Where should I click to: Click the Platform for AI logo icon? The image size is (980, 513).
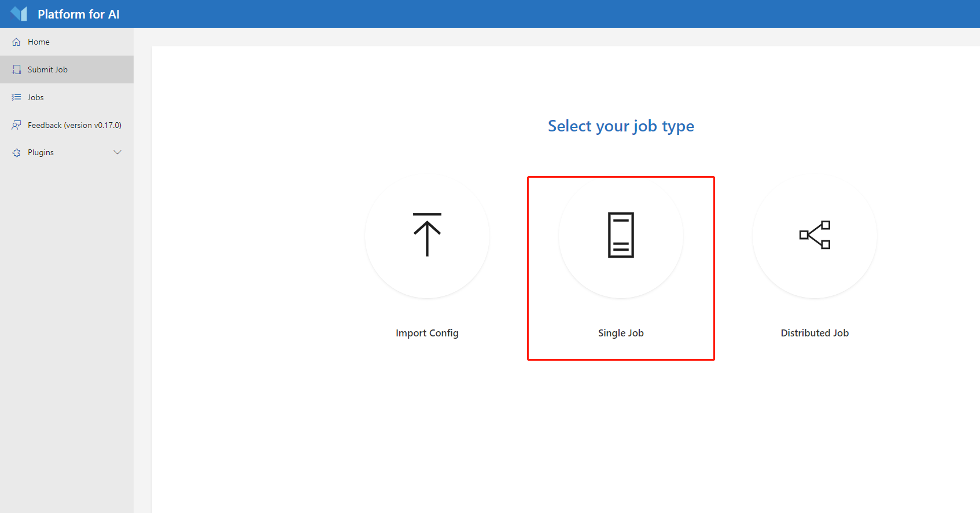coord(19,14)
